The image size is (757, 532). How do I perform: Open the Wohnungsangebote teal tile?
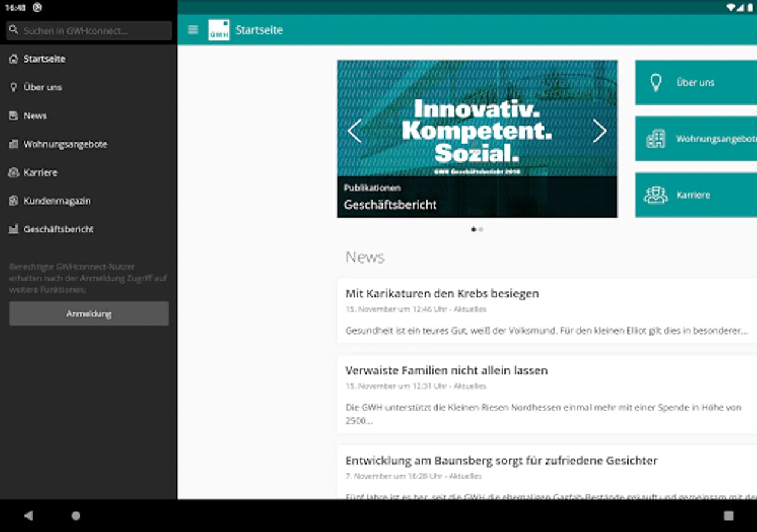click(x=696, y=139)
